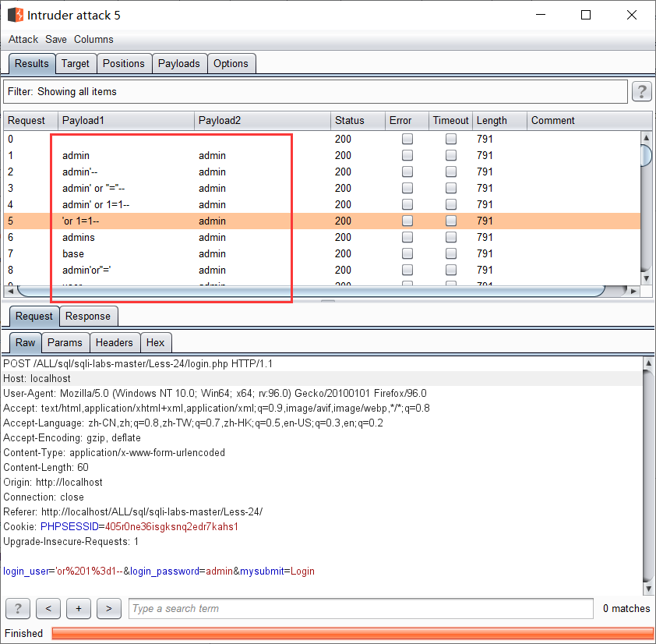Screen dimensions: 656x644
Task: Switch to Params view tab
Action: pos(65,342)
